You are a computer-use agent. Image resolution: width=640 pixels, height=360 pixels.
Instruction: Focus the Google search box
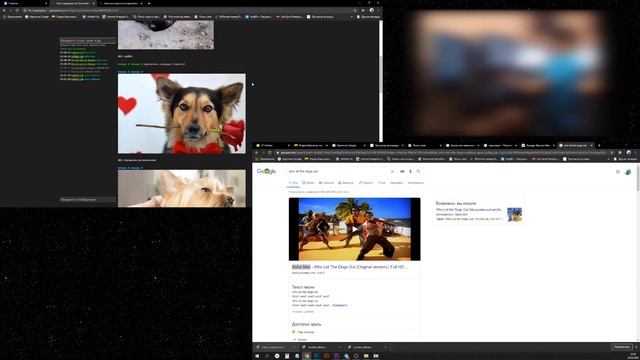tap(339, 171)
